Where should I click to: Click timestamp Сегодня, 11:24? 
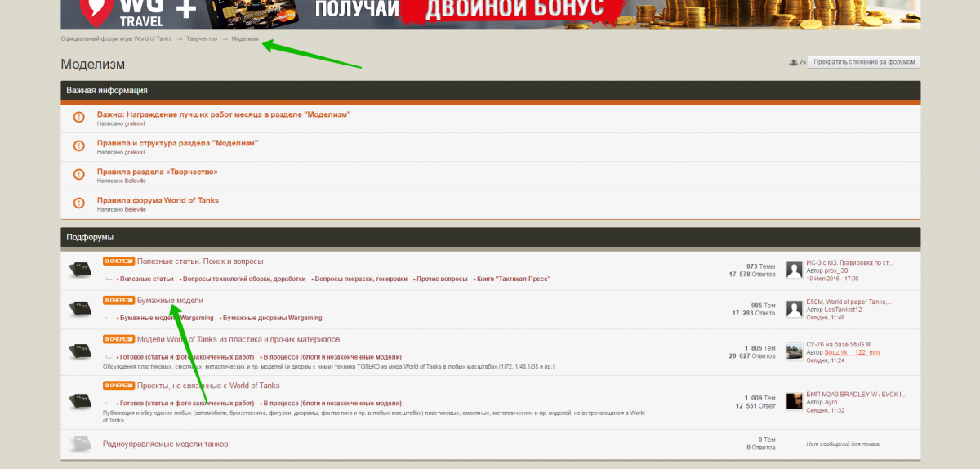click(825, 360)
